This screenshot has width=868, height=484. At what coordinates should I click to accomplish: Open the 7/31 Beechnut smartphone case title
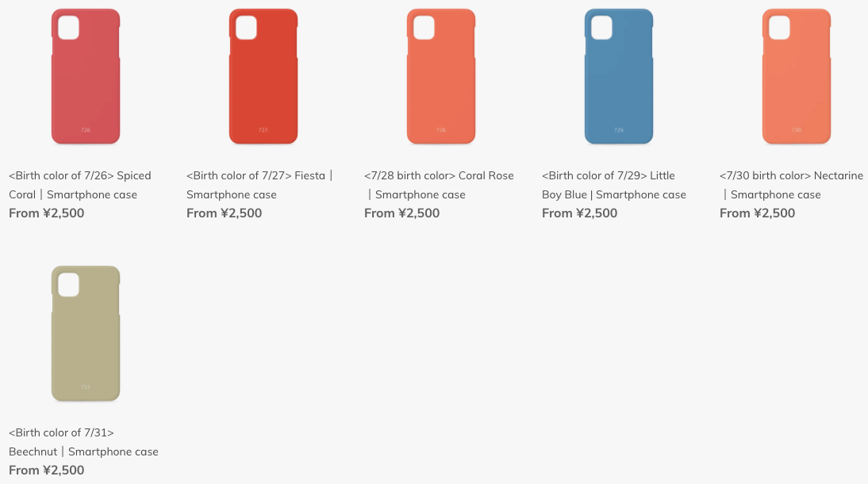(x=83, y=442)
